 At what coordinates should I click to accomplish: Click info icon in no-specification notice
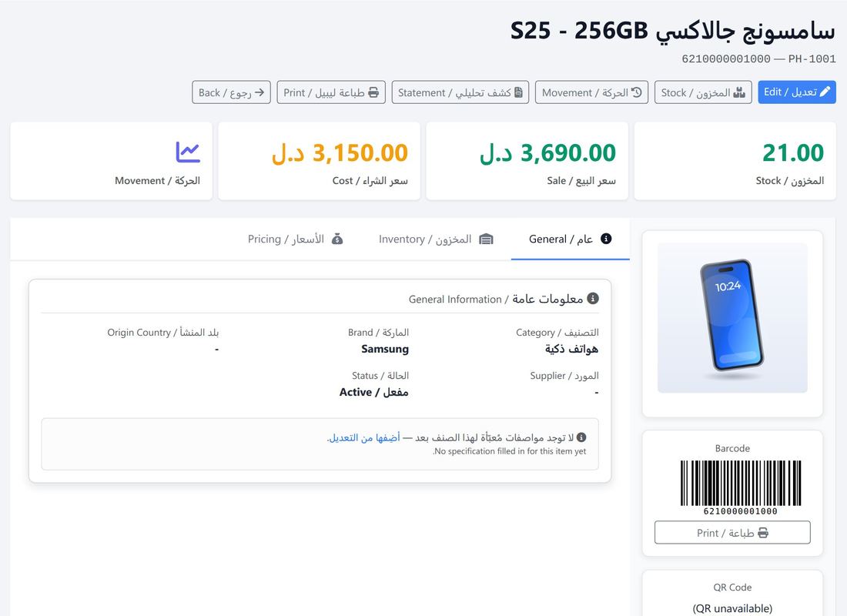click(x=581, y=437)
